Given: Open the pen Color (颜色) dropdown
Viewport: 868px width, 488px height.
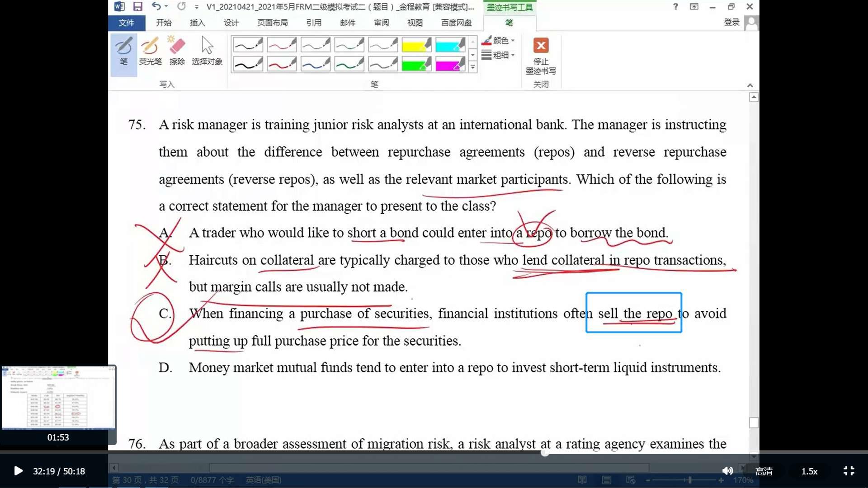Looking at the screenshot, I should point(498,41).
